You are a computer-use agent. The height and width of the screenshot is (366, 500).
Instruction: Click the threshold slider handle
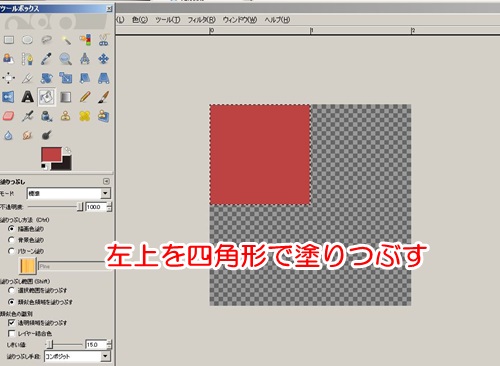click(x=49, y=344)
